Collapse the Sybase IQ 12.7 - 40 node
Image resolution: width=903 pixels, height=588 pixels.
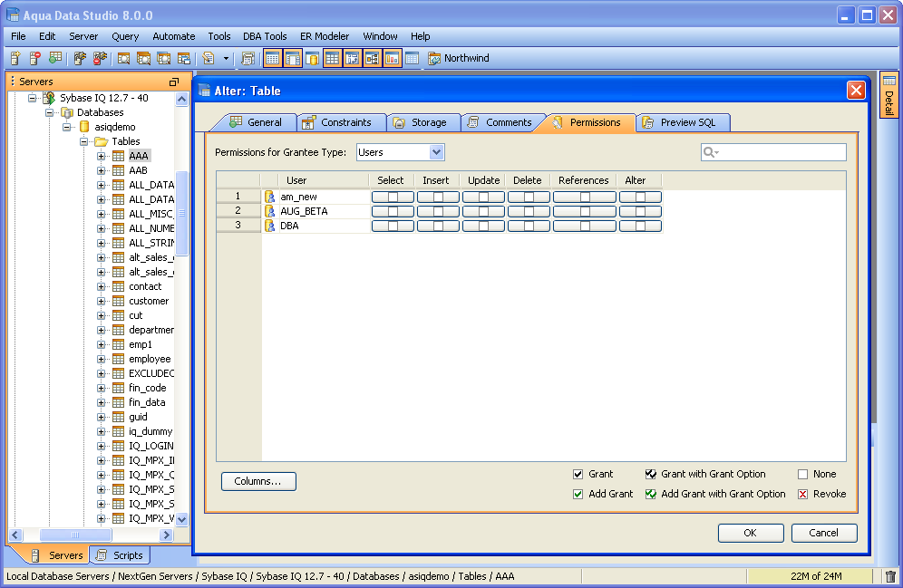click(x=33, y=98)
